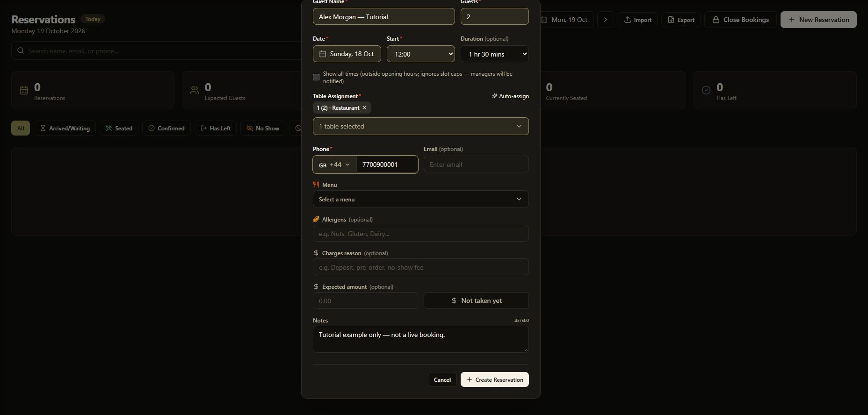
Task: Click the dollar icon beside Expected amount
Action: (x=316, y=286)
